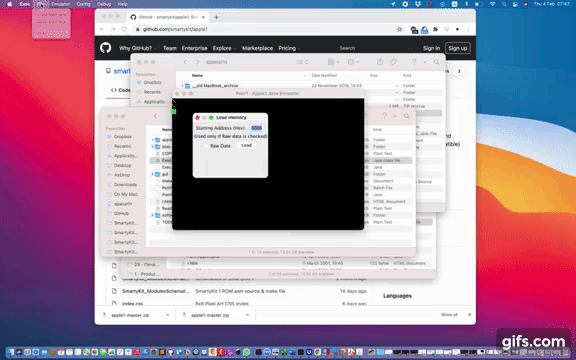Open Chrome extensions puzzle icon

435,29
